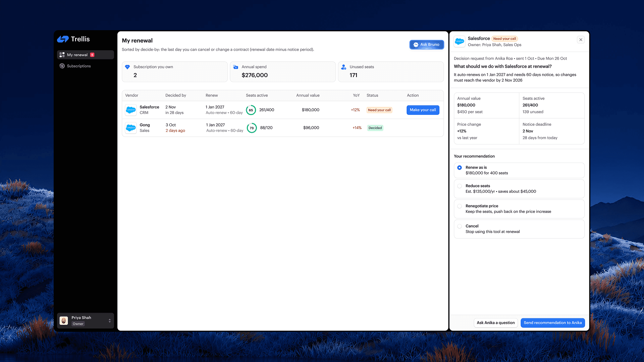644x362 pixels.
Task: Click Make your call for Salesforce
Action: (x=423, y=110)
